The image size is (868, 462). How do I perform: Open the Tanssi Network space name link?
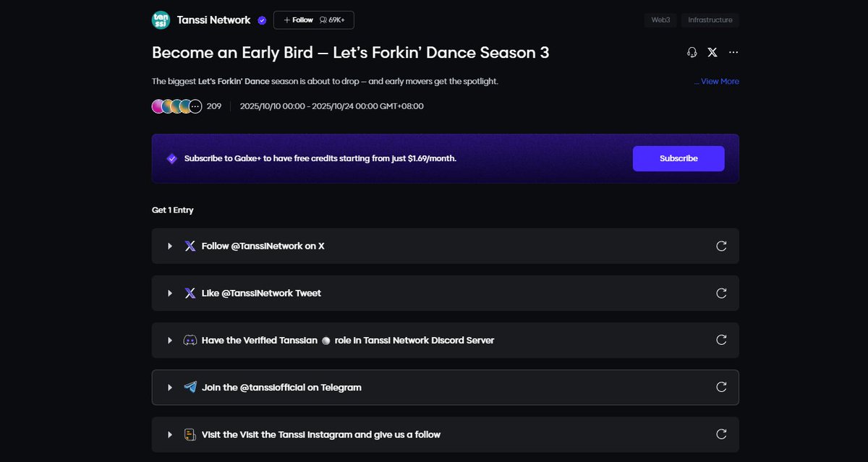pyautogui.click(x=213, y=20)
